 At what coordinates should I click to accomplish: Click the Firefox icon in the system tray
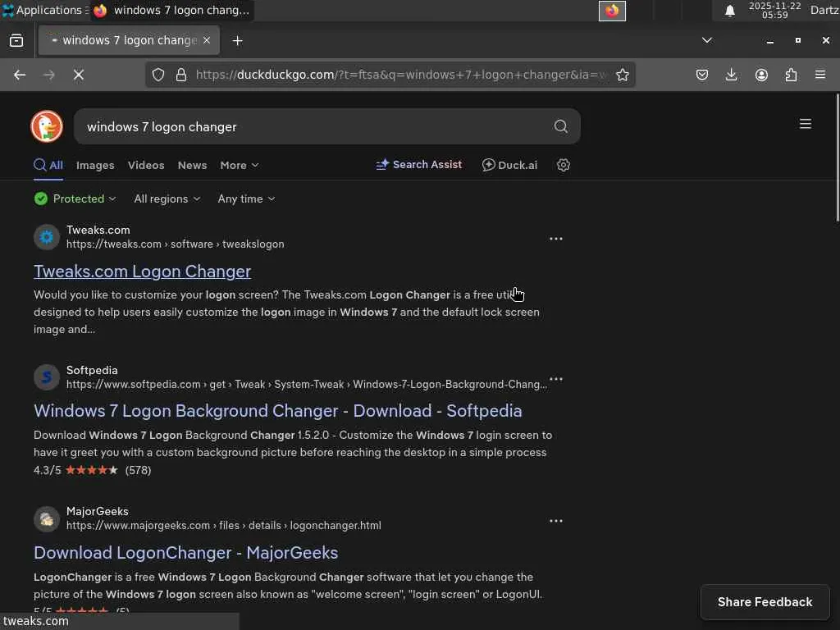tap(612, 11)
